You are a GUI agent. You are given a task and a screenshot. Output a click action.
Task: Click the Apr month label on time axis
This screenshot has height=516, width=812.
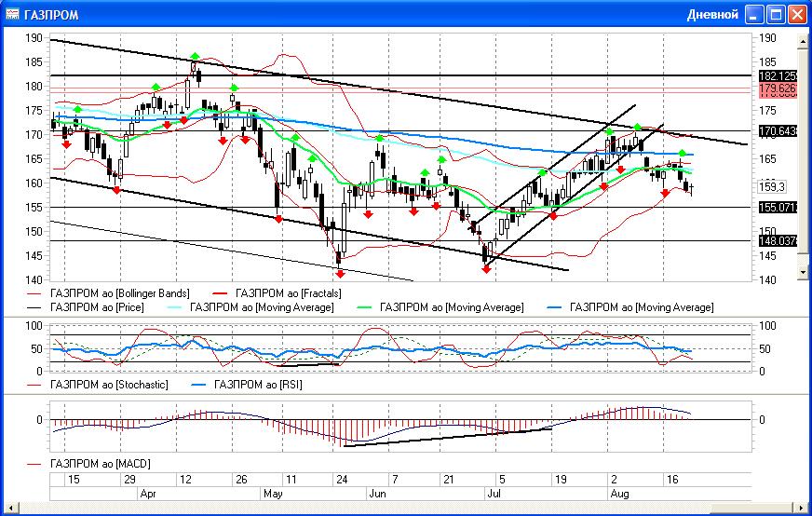(x=148, y=494)
